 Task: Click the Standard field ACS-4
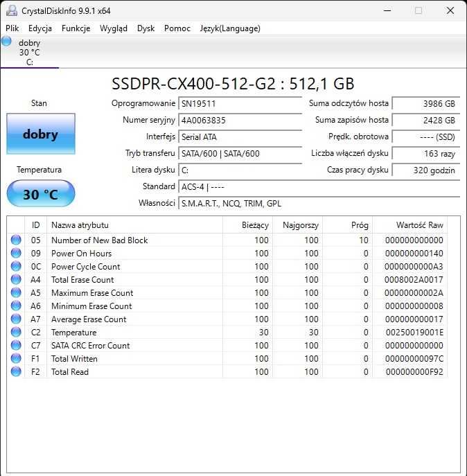pos(319,186)
